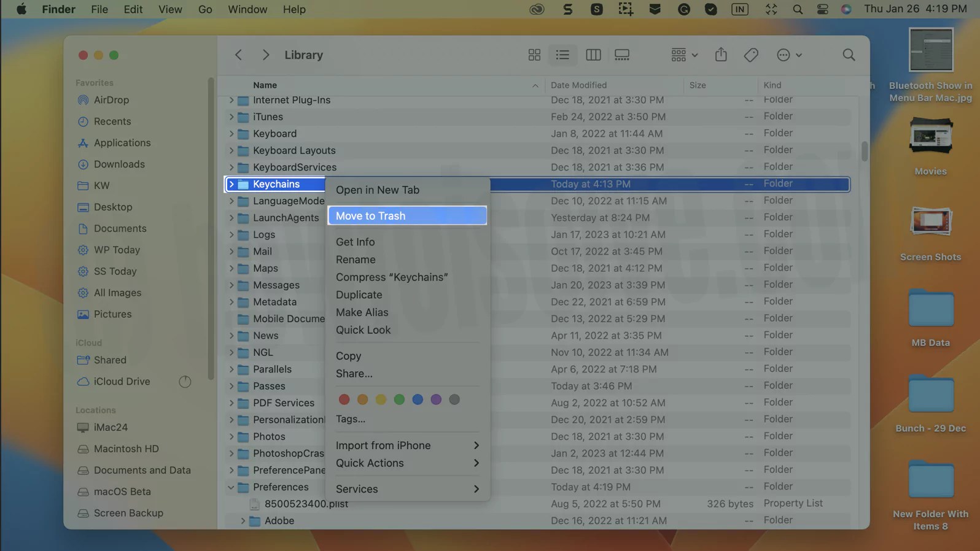Select Macintosh HD volume

tap(126, 449)
